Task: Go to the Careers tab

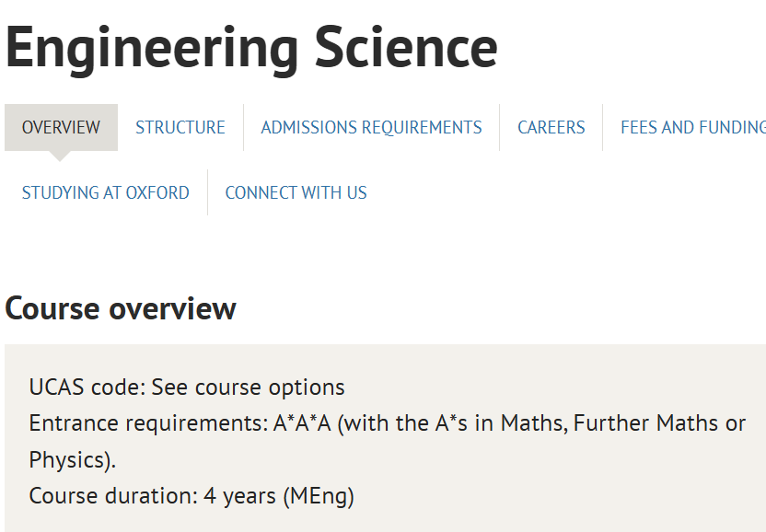Action: tap(551, 127)
